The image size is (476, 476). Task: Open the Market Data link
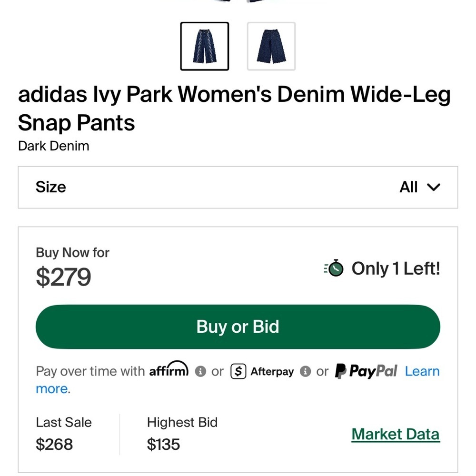coord(396,434)
